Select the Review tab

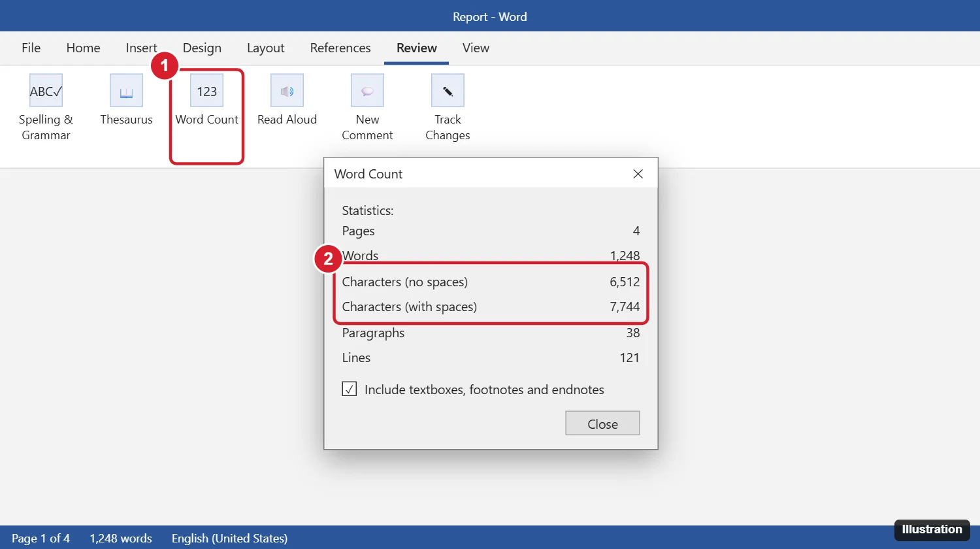click(x=417, y=48)
